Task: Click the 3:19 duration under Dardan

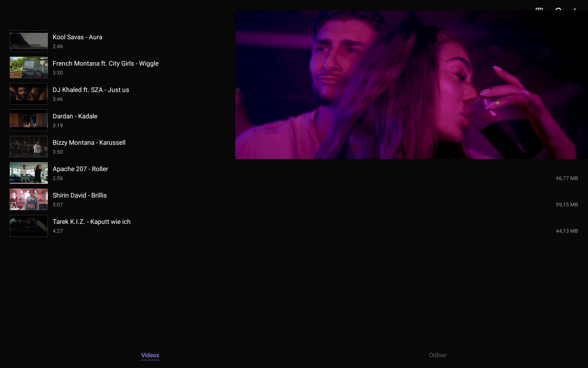Action: [x=58, y=125]
